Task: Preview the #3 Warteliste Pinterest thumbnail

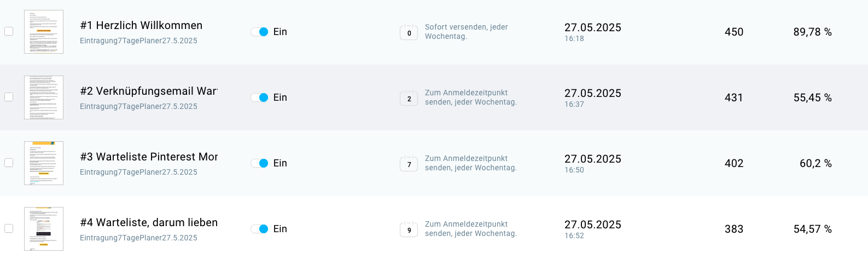Action: pyautogui.click(x=44, y=163)
